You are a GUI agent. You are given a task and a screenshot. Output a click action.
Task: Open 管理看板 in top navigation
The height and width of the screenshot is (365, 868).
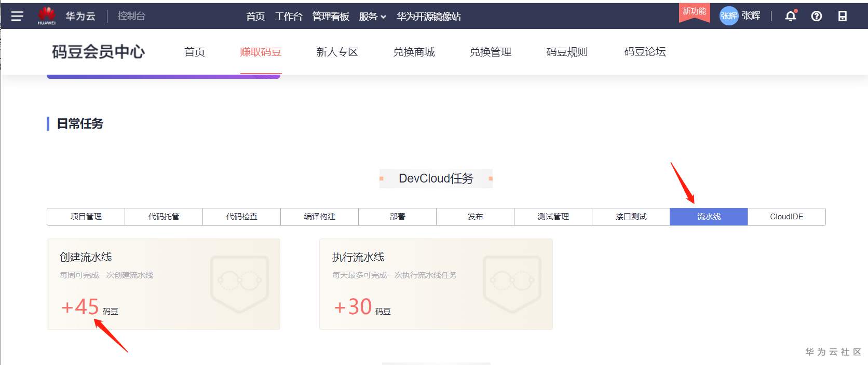(331, 17)
